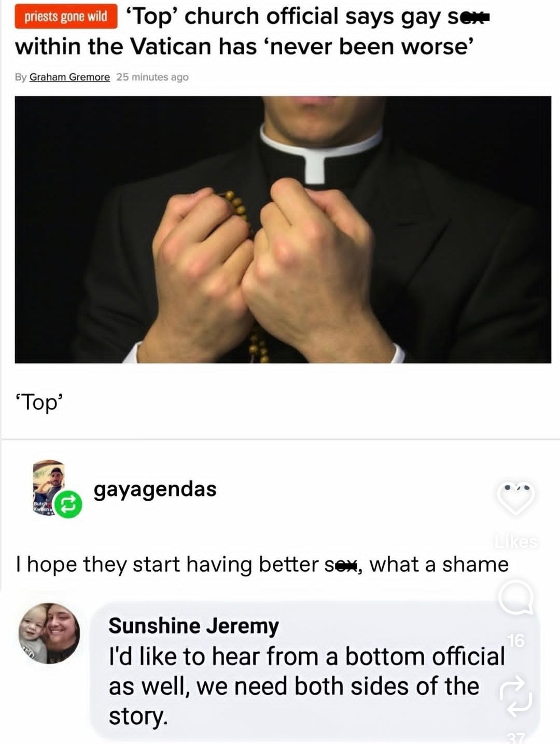This screenshot has width=560, height=744.
Task: Tap the 'Top' caption text
Action: click(39, 402)
